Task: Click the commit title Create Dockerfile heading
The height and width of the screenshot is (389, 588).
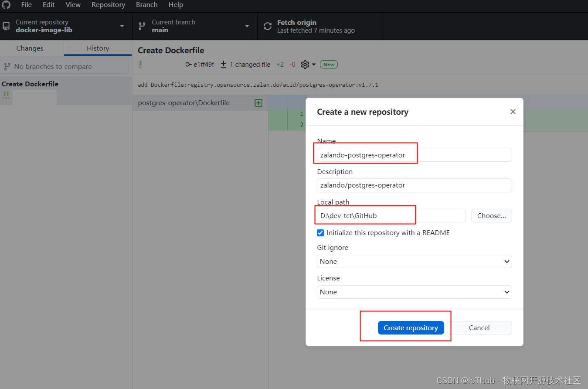Action: tap(171, 51)
